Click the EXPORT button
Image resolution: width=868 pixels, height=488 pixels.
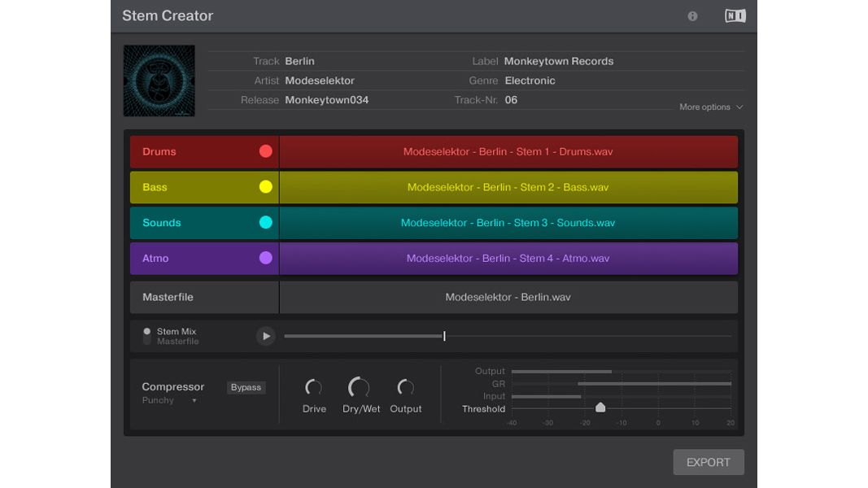coord(708,462)
